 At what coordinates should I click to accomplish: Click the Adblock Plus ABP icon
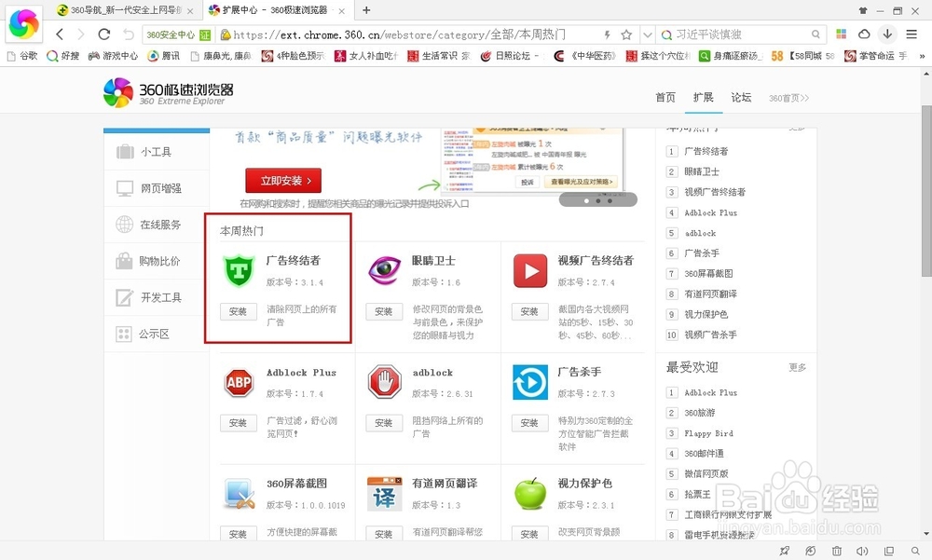(x=239, y=382)
